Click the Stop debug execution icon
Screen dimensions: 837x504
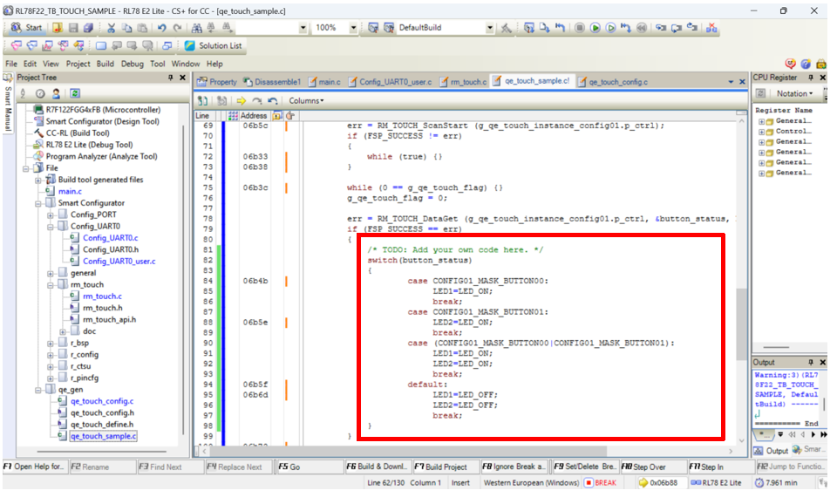[580, 28]
